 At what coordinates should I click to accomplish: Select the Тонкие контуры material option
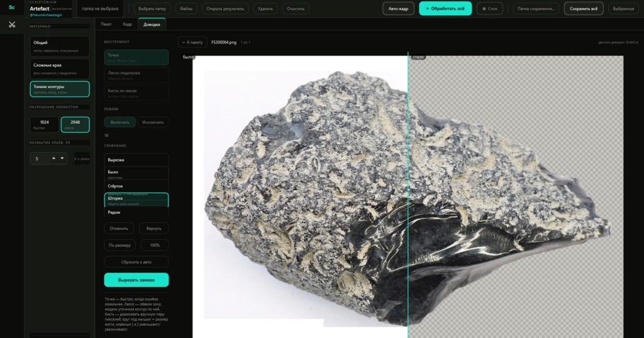tap(60, 89)
